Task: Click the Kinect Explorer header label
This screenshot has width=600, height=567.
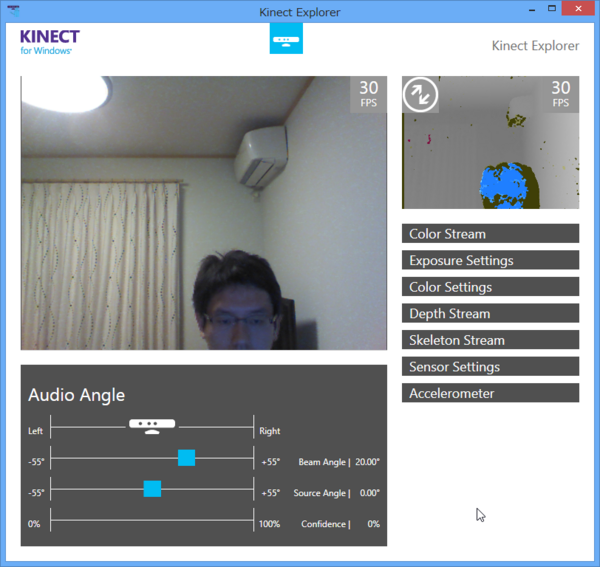Action: [x=535, y=46]
